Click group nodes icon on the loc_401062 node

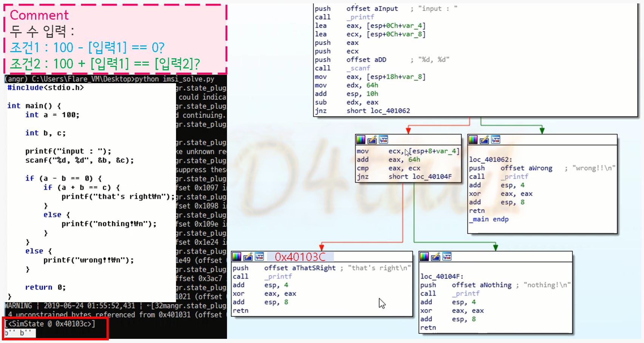click(496, 140)
